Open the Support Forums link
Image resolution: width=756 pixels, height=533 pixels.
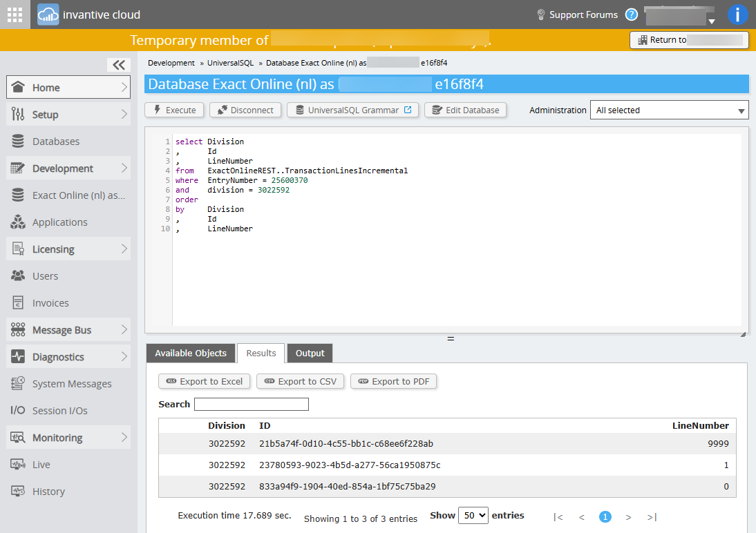(583, 14)
